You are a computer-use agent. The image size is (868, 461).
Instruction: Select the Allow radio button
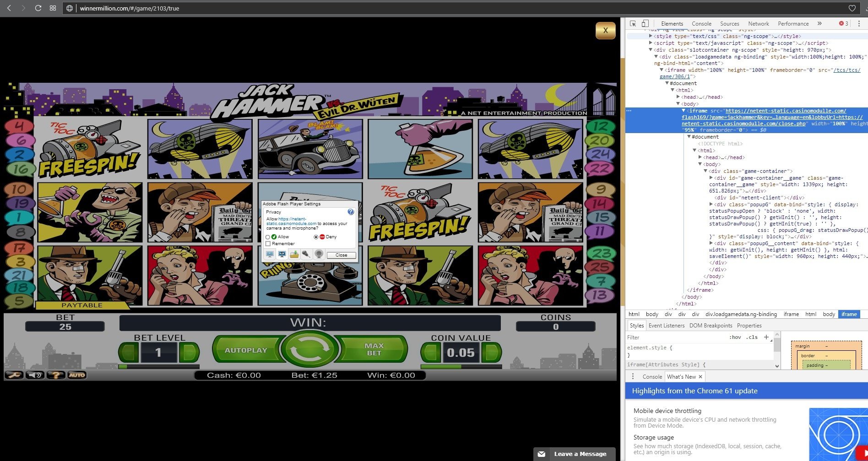pos(268,237)
